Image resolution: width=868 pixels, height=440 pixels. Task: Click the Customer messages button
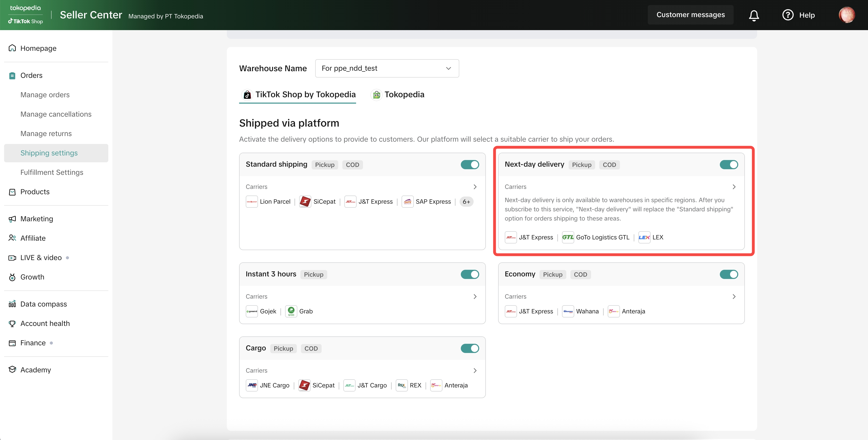click(690, 15)
